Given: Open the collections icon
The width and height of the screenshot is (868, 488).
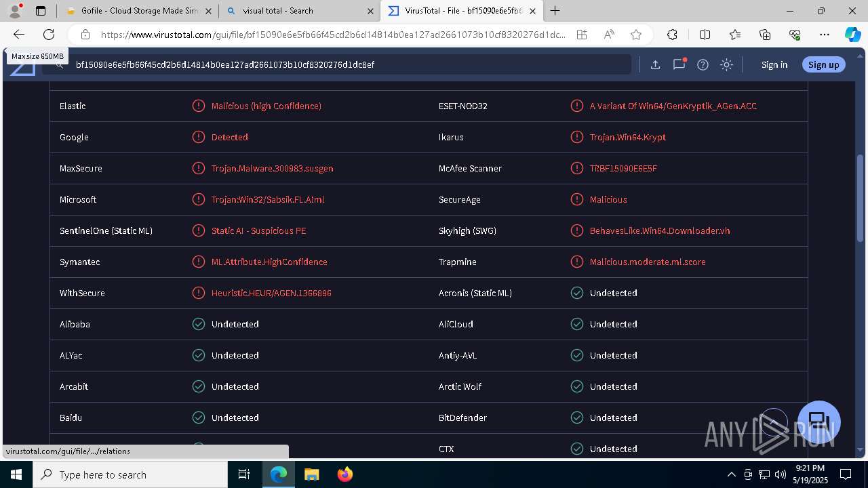Looking at the screenshot, I should 765,35.
